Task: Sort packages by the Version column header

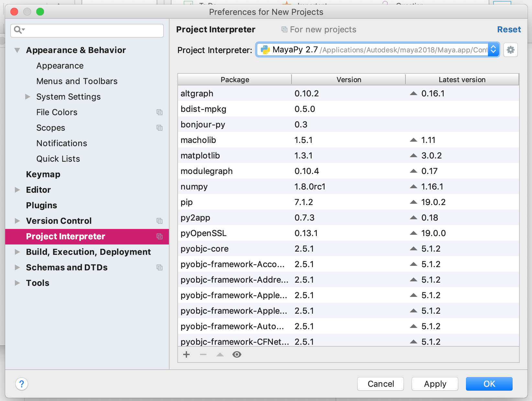Action: (x=349, y=79)
